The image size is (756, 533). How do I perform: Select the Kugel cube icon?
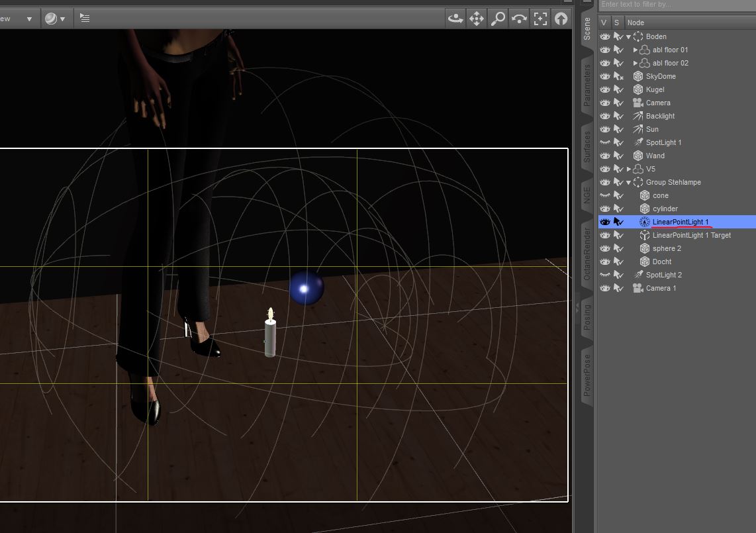pos(638,90)
